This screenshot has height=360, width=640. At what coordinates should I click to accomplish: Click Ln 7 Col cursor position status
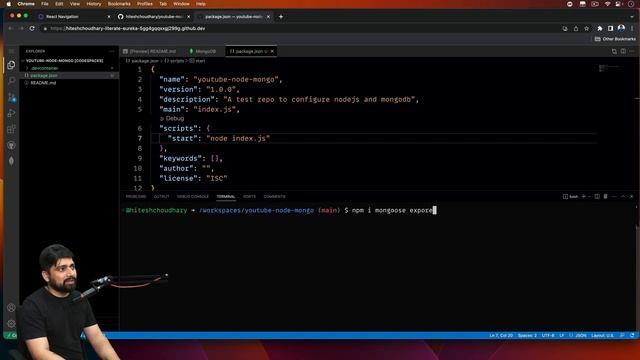(x=501, y=336)
